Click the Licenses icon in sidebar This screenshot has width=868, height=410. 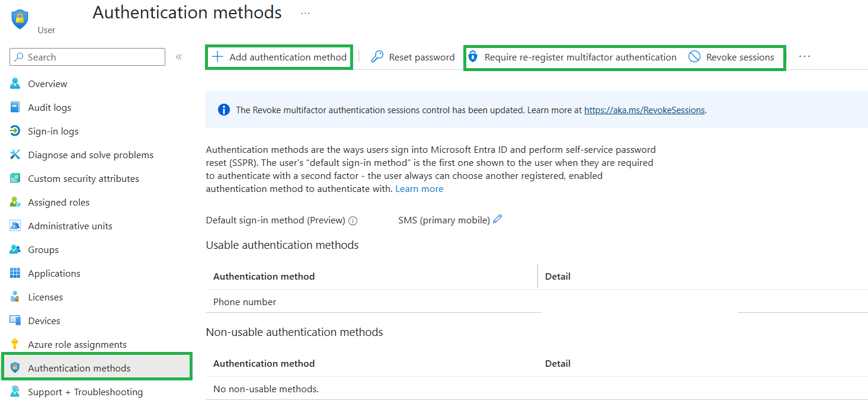(x=15, y=297)
